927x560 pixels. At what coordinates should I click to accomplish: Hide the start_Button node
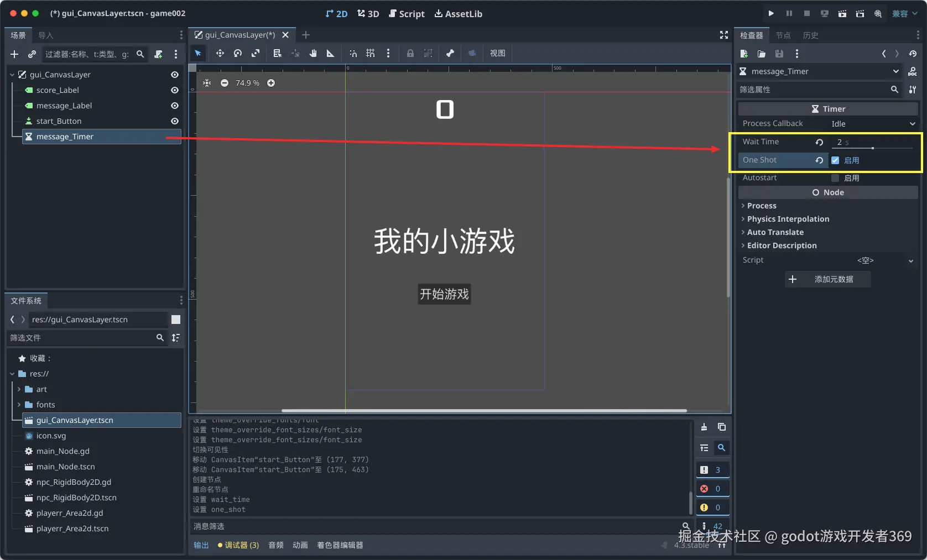(x=175, y=121)
